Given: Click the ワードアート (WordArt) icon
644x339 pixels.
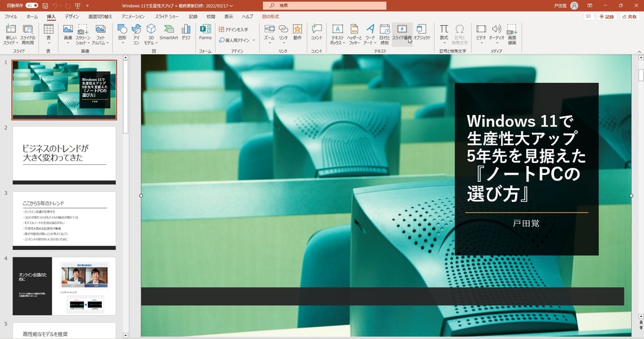Looking at the screenshot, I should point(370,29).
